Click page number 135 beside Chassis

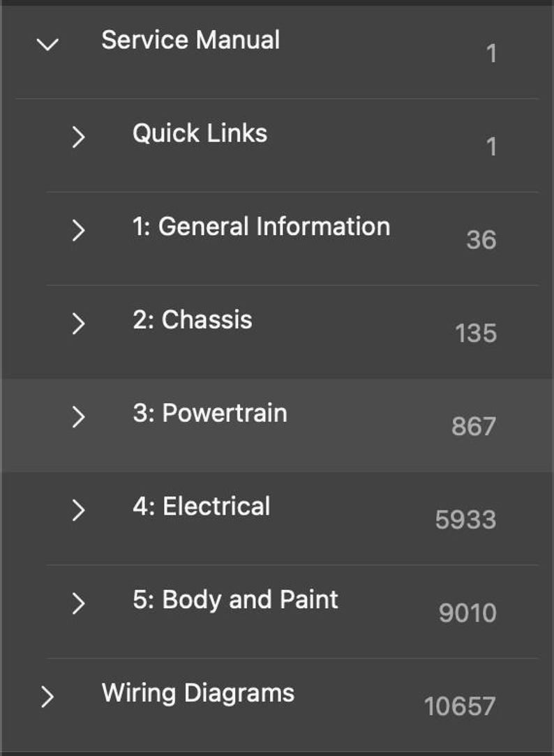tap(476, 333)
